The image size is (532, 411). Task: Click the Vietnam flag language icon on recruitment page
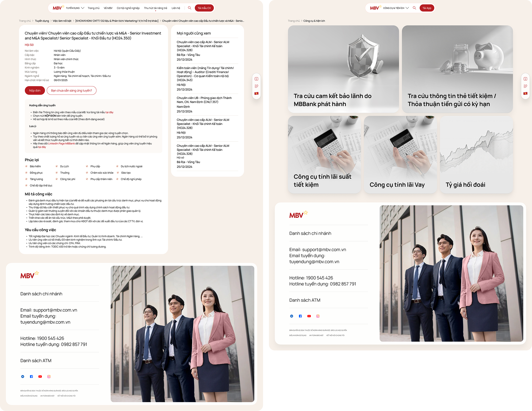point(256,94)
